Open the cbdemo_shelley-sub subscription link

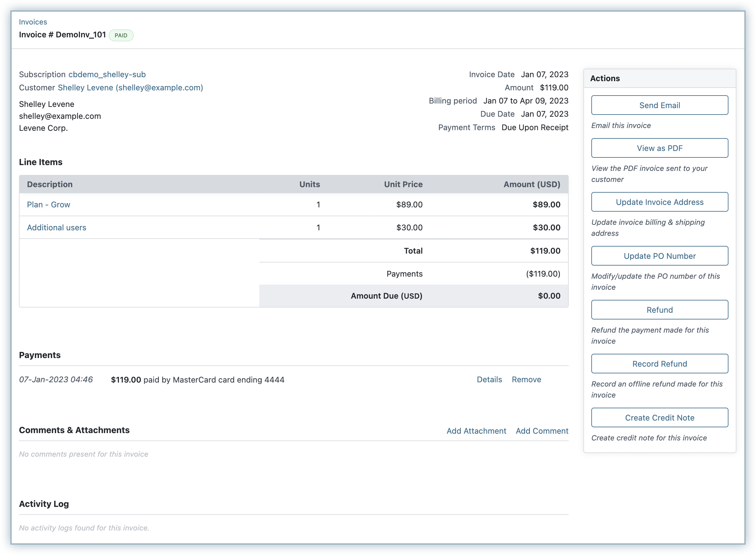click(x=107, y=74)
